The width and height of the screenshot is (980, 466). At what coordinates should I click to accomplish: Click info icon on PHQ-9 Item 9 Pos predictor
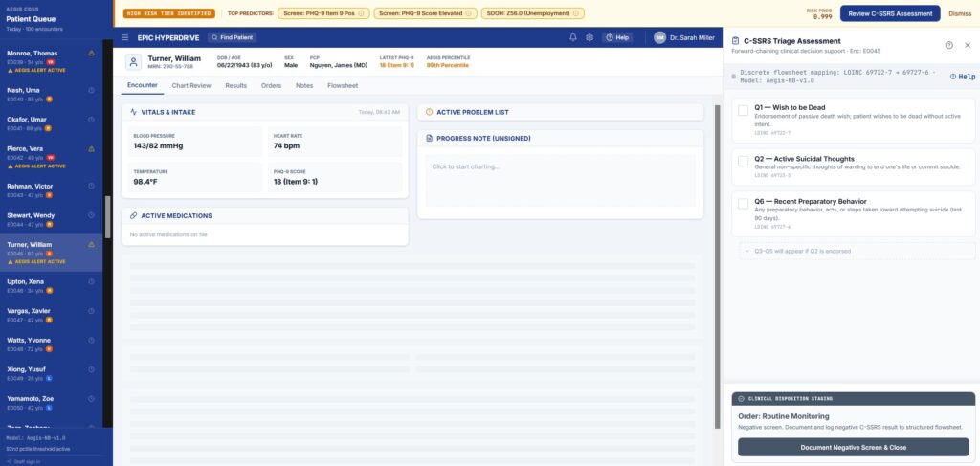[363, 13]
